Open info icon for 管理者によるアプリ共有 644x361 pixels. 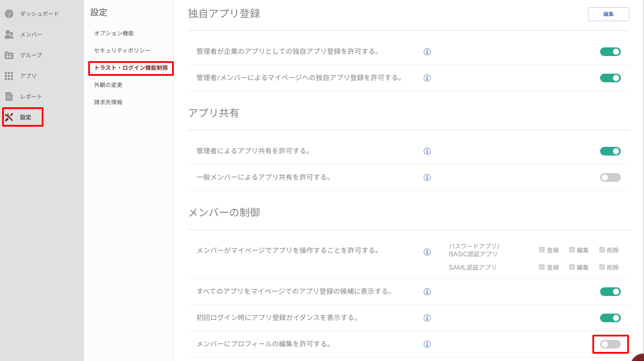tap(427, 151)
